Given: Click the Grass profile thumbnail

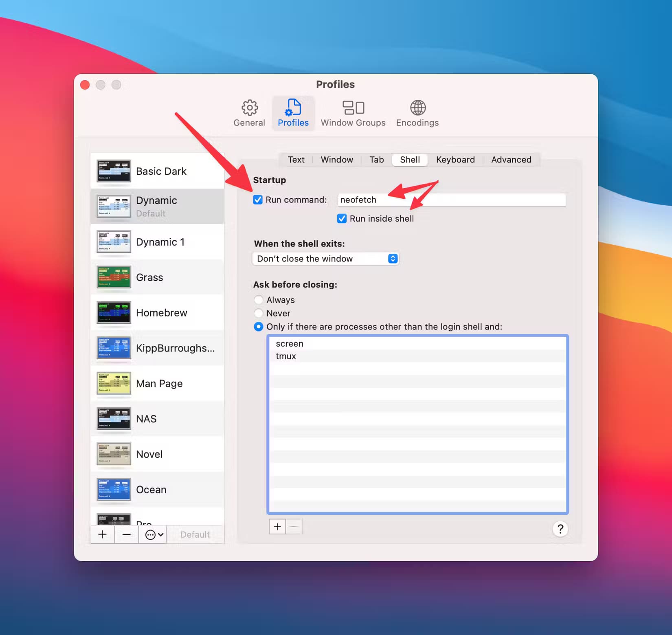Looking at the screenshot, I should pos(114,277).
